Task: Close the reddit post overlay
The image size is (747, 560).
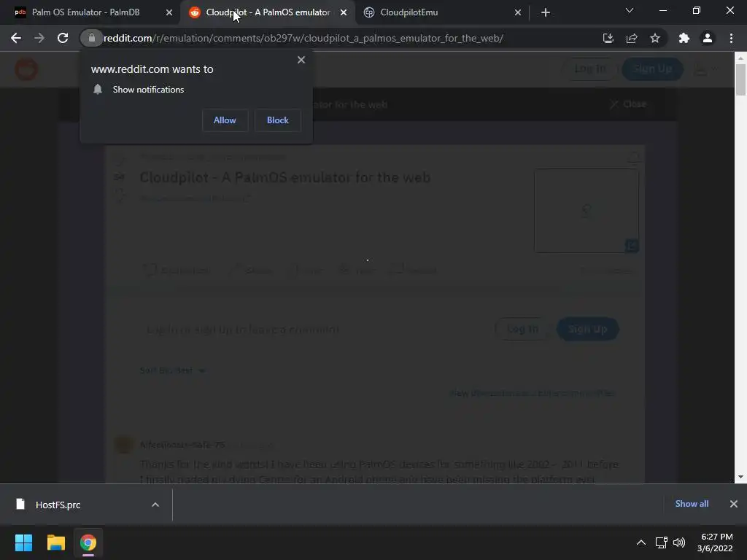Action: coord(628,104)
